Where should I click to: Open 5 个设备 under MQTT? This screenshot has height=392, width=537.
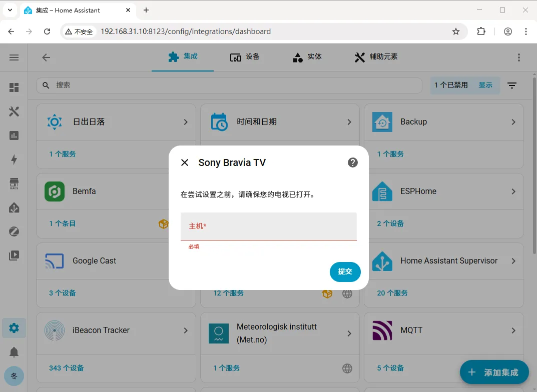[390, 368]
